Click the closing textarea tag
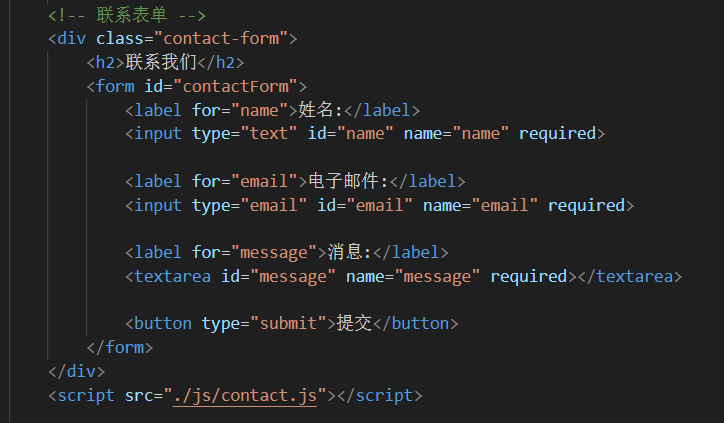The width and height of the screenshot is (724, 423). [x=630, y=277]
